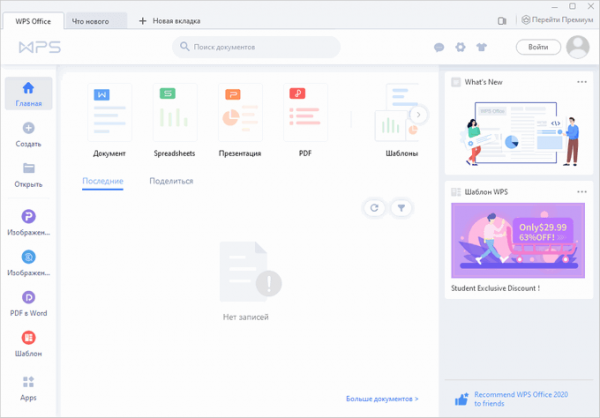Click the Шаблон WPS panel title icon

[456, 192]
